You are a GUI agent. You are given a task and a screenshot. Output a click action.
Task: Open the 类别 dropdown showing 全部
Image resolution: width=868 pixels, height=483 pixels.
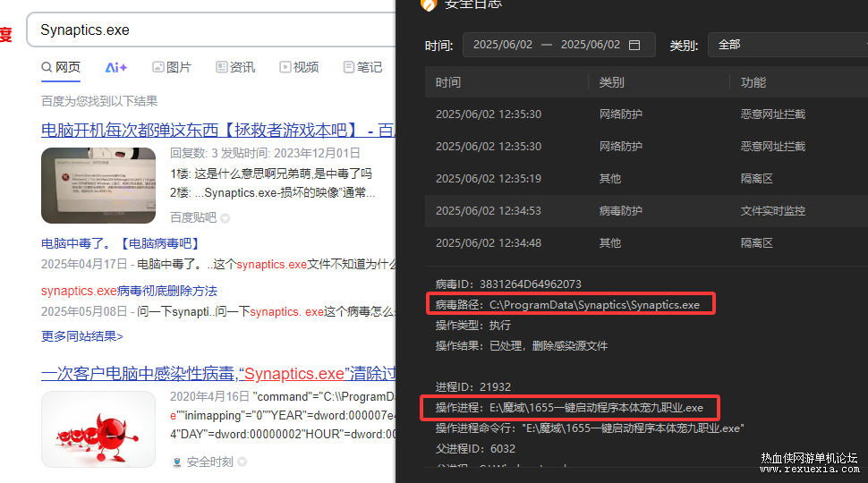787,45
